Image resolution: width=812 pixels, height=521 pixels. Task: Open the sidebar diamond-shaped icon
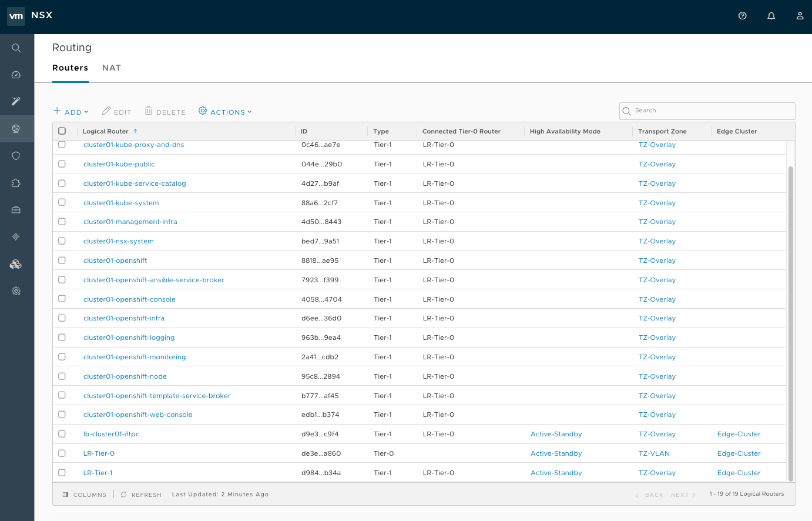pos(16,236)
